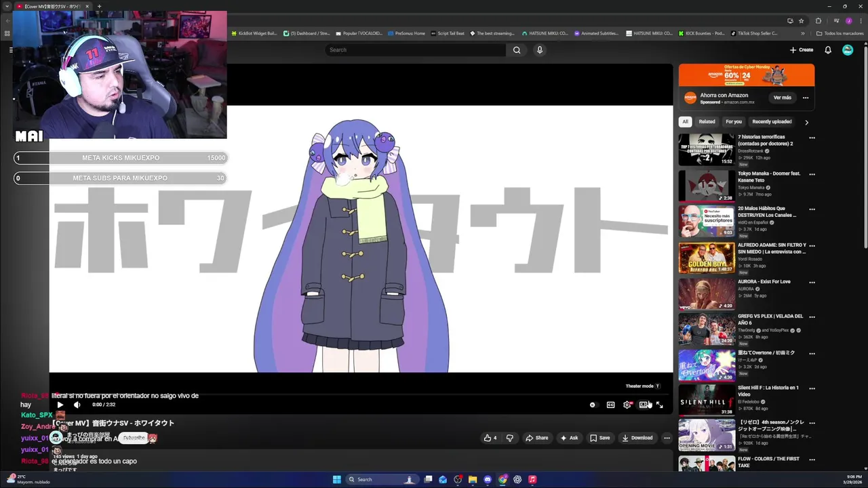Viewport: 868px width, 488px height.
Task: Enter fullscreen with the player fullscreen icon
Action: coord(659,405)
